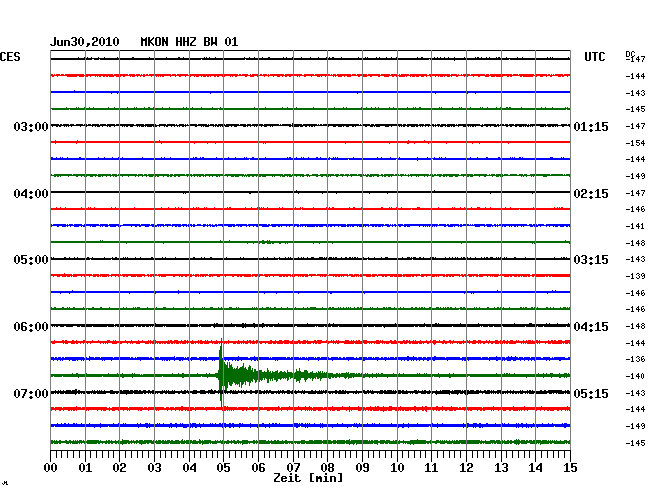Click the DC offset value -136
The image size is (650, 494).
click(x=635, y=359)
